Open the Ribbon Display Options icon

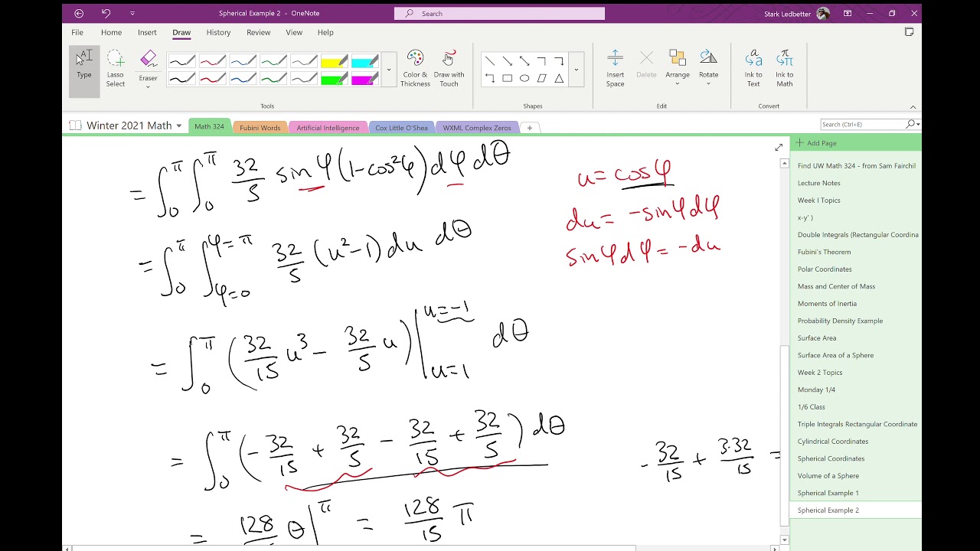(848, 13)
